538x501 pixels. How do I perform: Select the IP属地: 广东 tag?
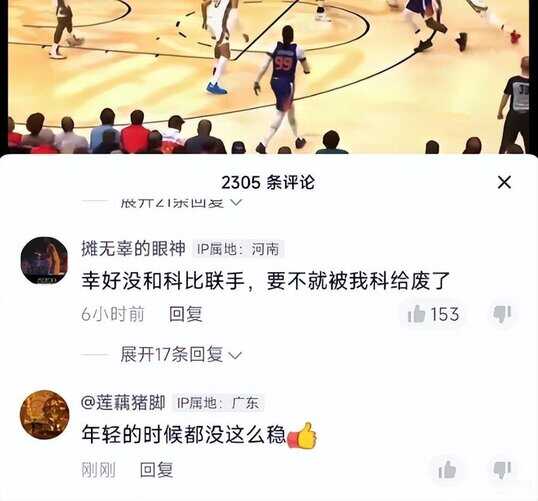(218, 403)
